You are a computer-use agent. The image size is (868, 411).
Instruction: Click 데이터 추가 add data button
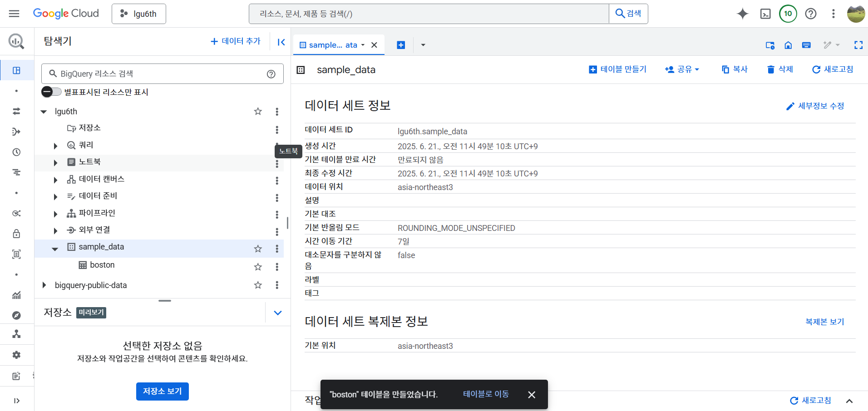click(x=236, y=41)
